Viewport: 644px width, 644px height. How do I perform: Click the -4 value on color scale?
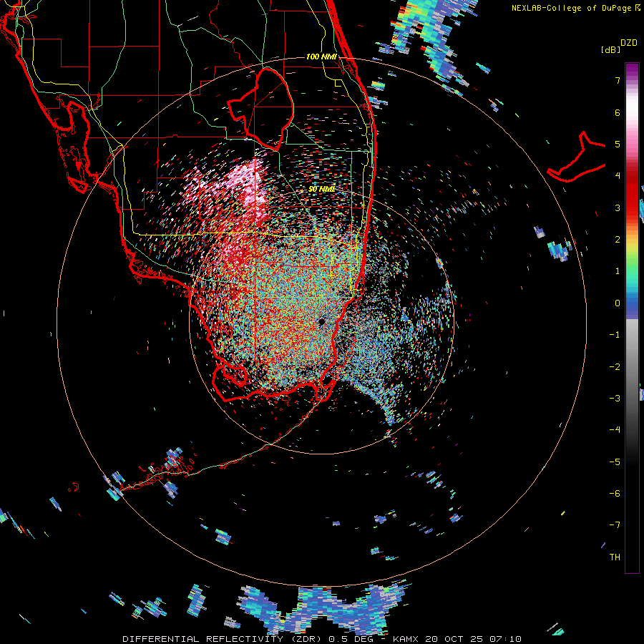coord(615,430)
